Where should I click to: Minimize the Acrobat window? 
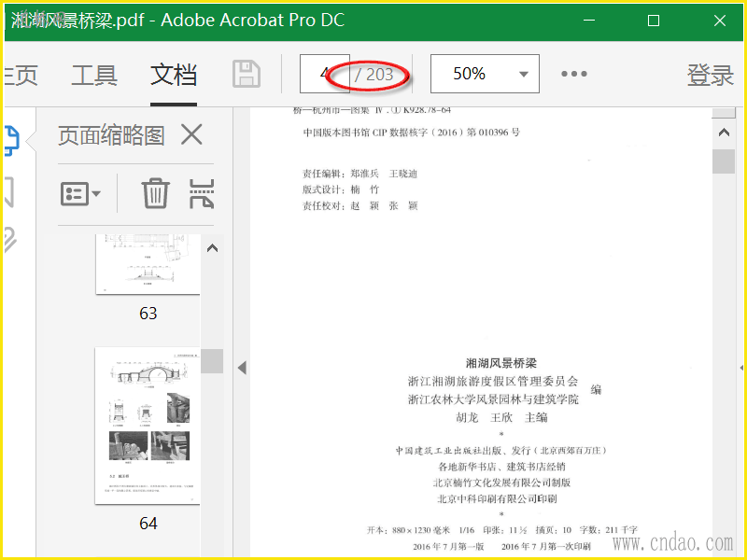[x=589, y=21]
